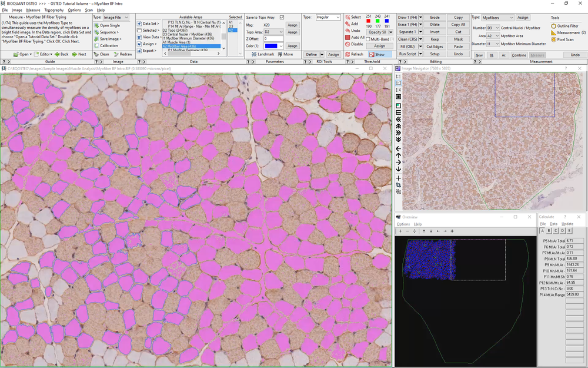Expand the Topo Array D2 dropdown

coord(274,32)
